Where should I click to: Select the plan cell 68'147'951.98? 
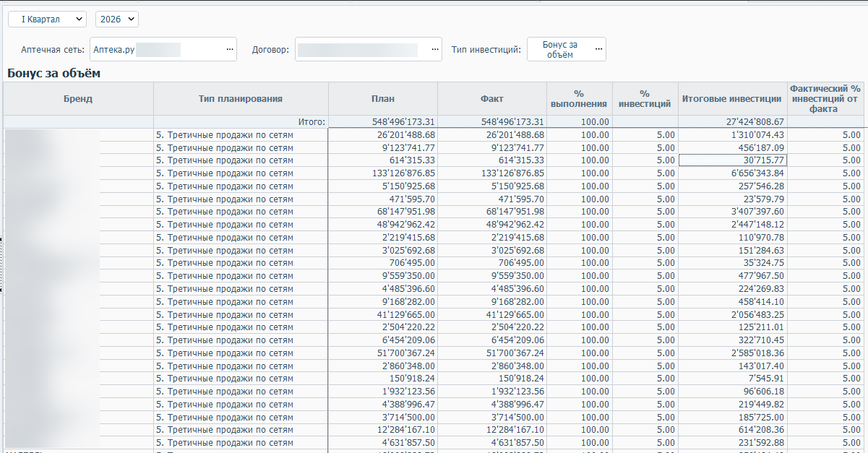(x=383, y=212)
